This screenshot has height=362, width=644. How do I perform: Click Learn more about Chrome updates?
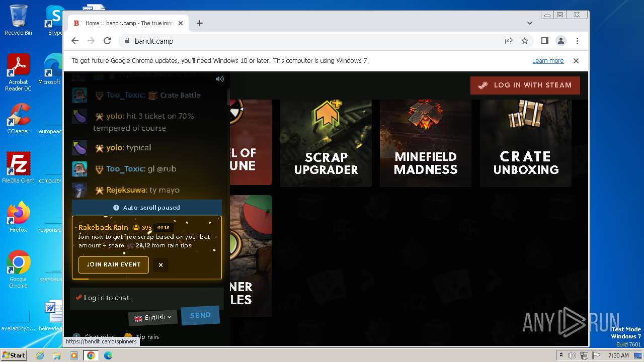[548, 61]
